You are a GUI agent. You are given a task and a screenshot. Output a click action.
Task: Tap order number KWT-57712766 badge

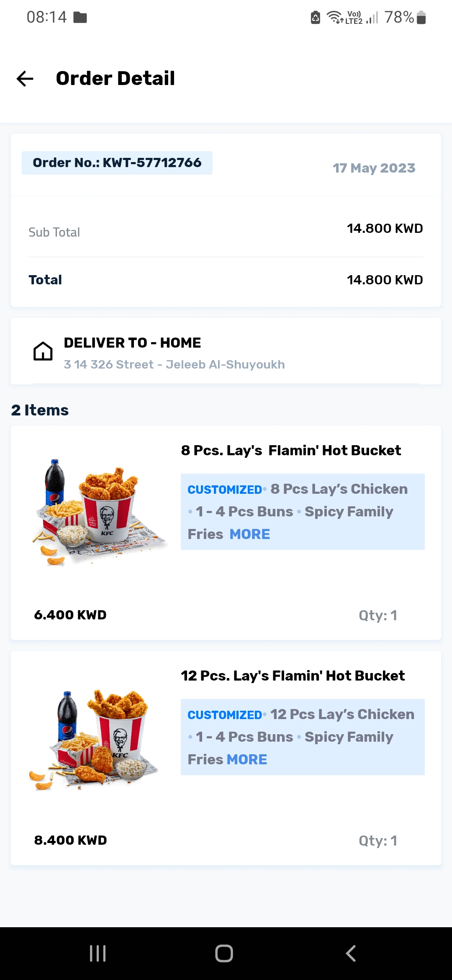click(x=117, y=163)
